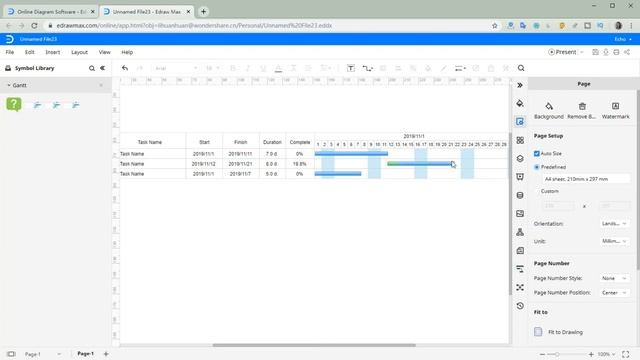Image resolution: width=640 pixels, height=360 pixels.
Task: Open the Gantt panel icon
Action: [x=520, y=269]
